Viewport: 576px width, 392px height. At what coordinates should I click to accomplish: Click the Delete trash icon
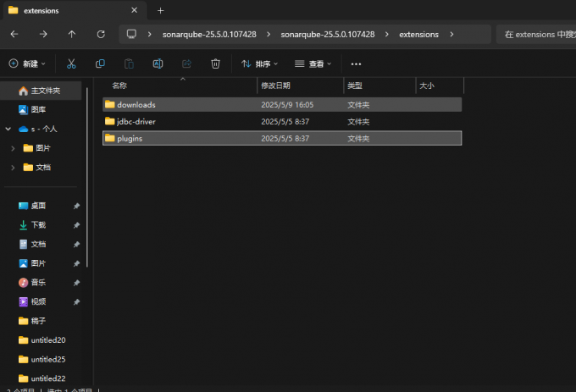[216, 63]
